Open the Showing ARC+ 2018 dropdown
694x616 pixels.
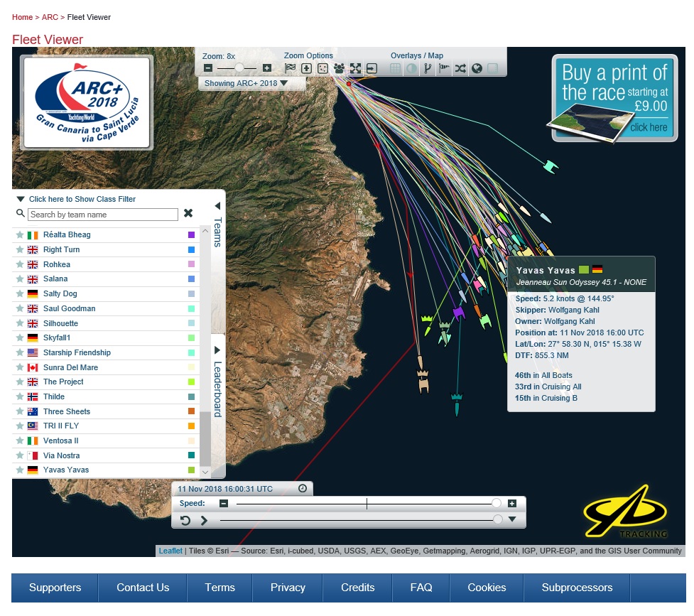tap(246, 83)
